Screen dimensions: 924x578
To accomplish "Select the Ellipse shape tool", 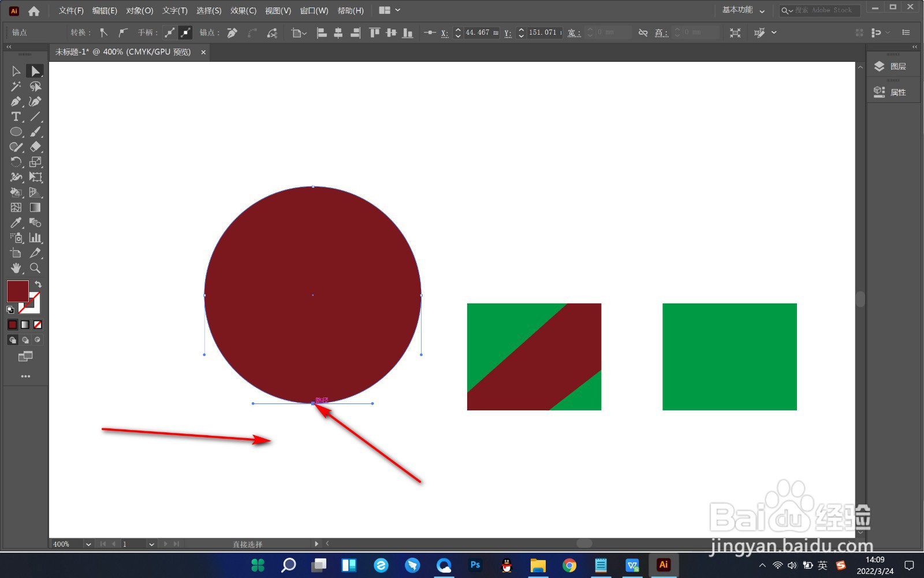I will point(16,132).
